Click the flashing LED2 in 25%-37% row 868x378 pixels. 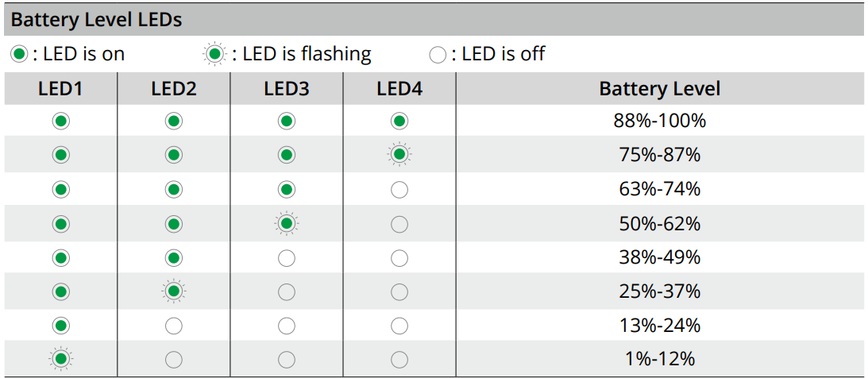pos(174,291)
